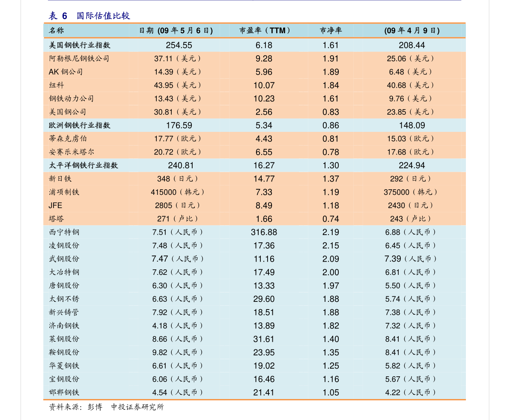
Task: Click the row name 大冶特钢
Action: 64,272
